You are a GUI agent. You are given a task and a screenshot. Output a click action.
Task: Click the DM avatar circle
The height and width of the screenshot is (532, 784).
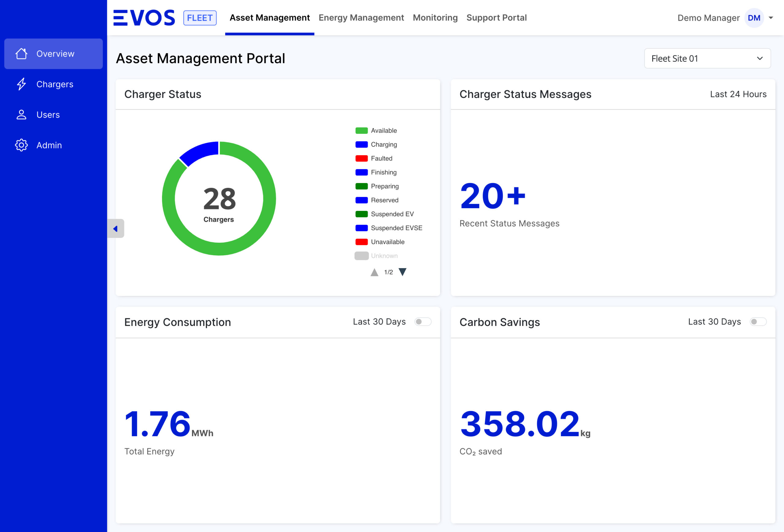(754, 18)
